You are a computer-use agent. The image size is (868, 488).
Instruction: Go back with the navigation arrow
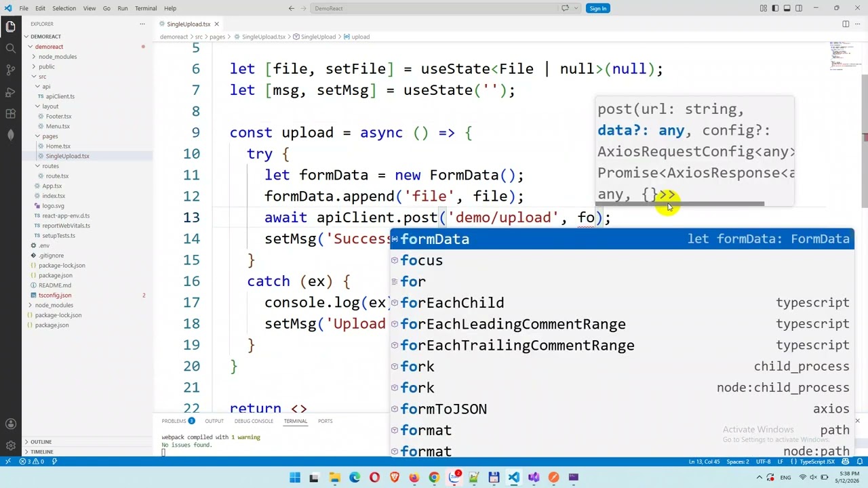click(x=292, y=8)
